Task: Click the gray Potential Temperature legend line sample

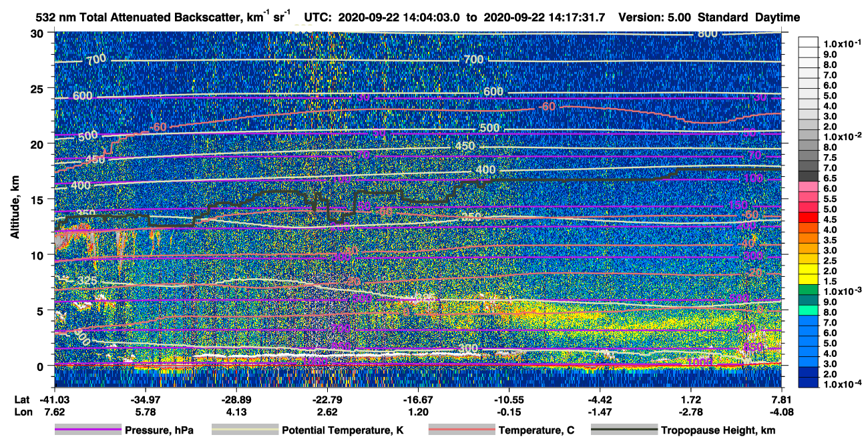Action: pyautogui.click(x=245, y=430)
